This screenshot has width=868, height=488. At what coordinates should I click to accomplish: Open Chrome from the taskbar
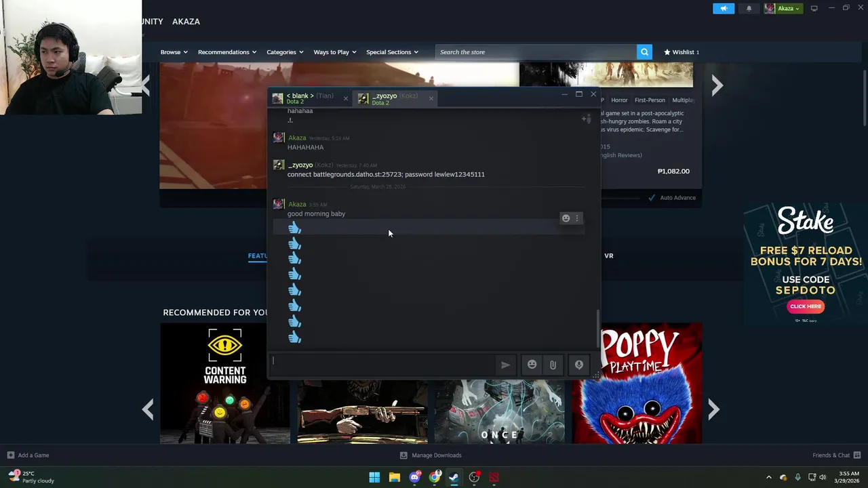(x=434, y=477)
